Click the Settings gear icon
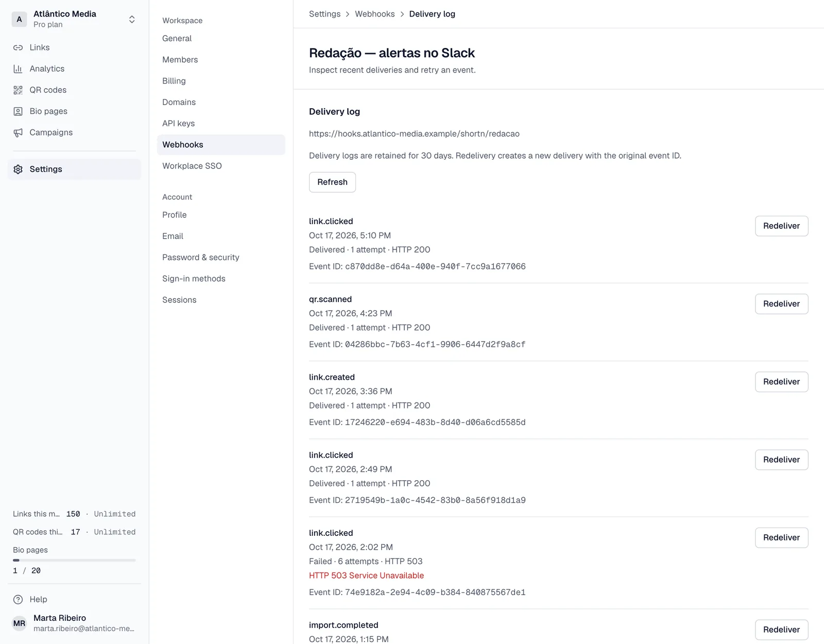This screenshot has height=644, width=824. tap(18, 170)
